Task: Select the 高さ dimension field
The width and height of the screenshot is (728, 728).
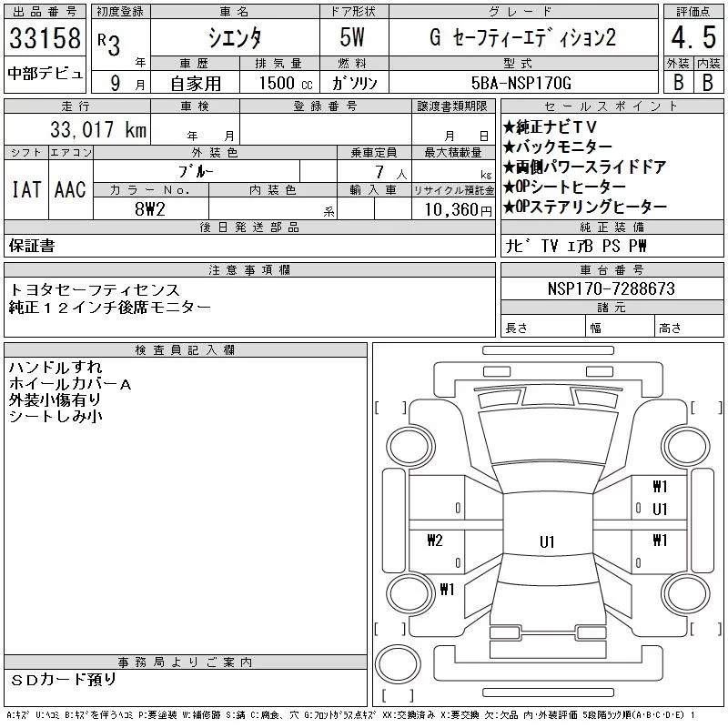Action: 689,328
